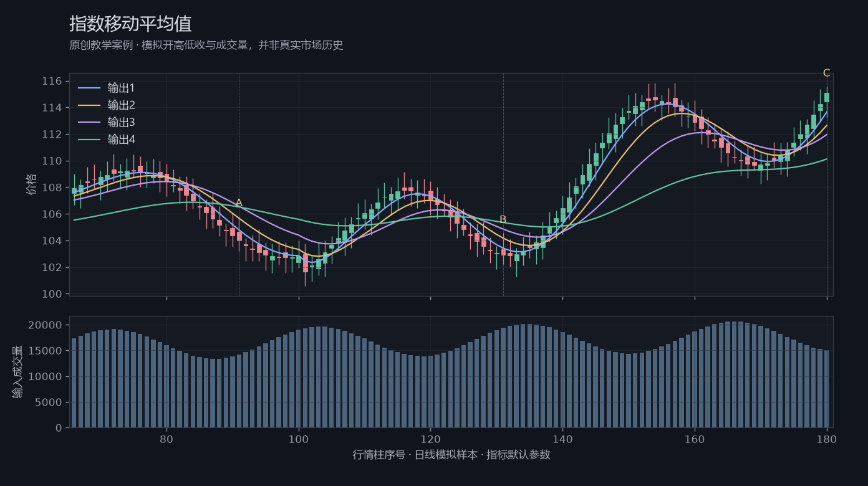
Task: Click the legend label 输出3
Action: point(121,123)
